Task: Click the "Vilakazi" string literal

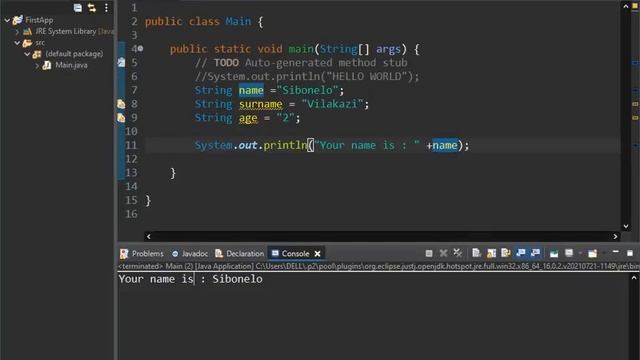Action: pos(332,104)
